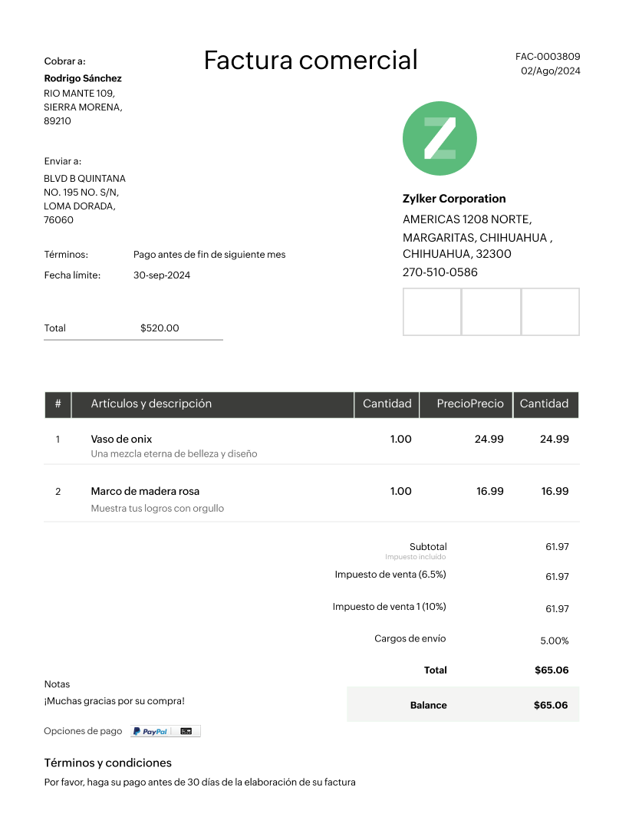Viewport: 619px width, 840px height.
Task: Click the credit card payment icon
Action: pyautogui.click(x=186, y=732)
